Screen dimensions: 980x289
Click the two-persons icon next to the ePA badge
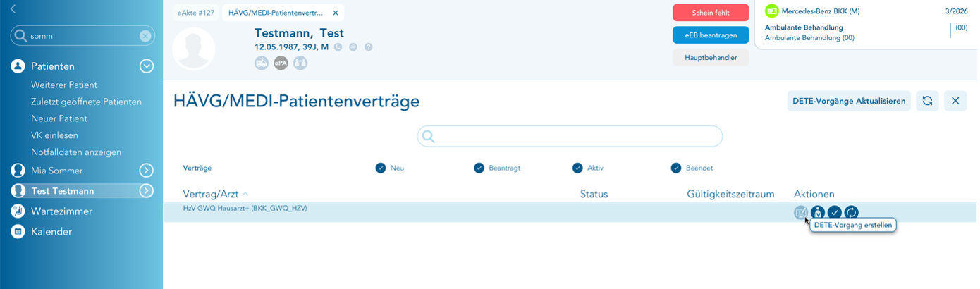300,63
